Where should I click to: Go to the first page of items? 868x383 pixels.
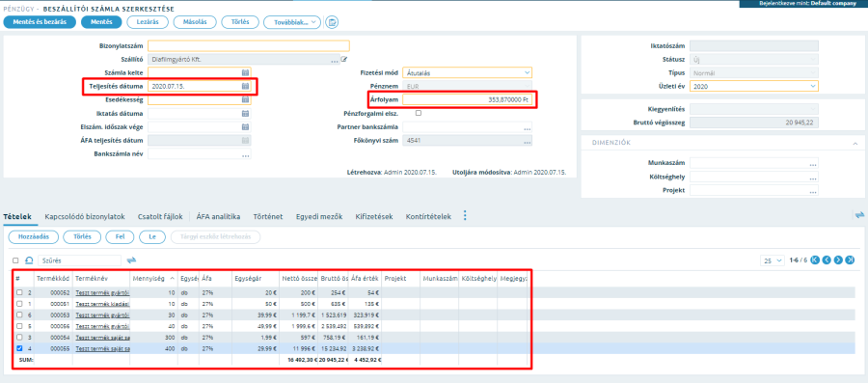815,260
